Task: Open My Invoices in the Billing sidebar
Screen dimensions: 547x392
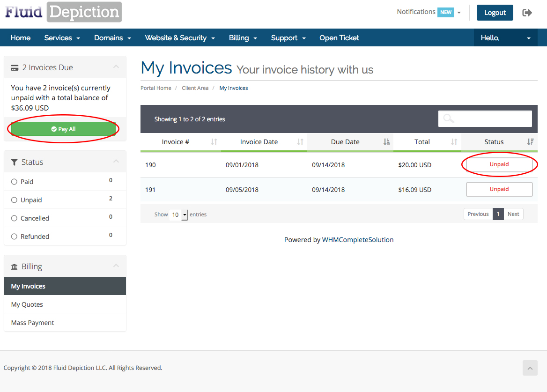Action: pyautogui.click(x=65, y=286)
